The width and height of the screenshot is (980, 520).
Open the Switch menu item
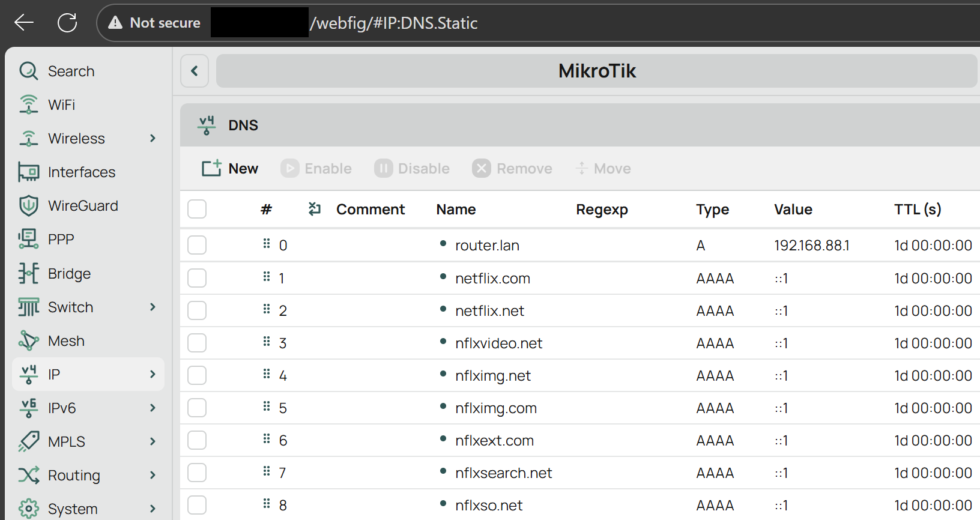tap(70, 307)
